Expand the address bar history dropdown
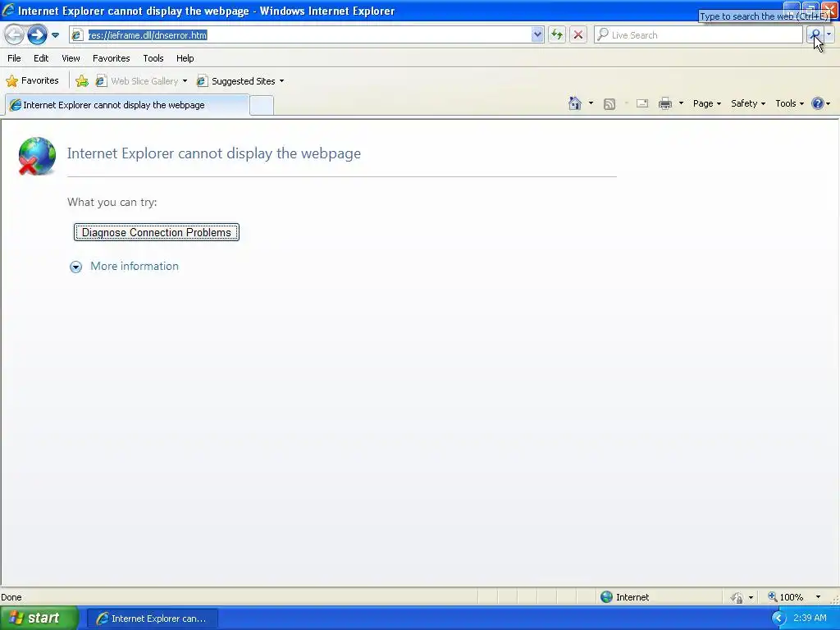Screen dimensions: 840x630 [x=537, y=34]
